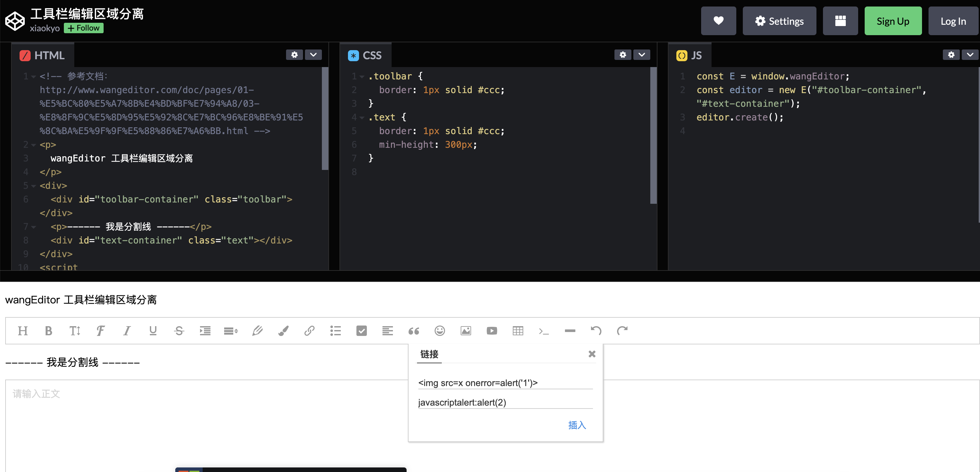Insert a code block
980x472 pixels.
click(x=544, y=331)
